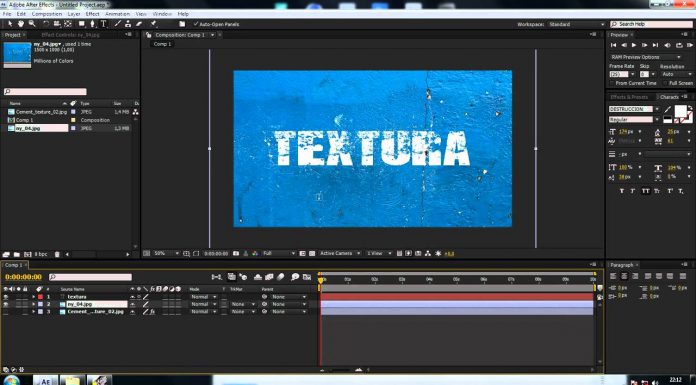
Task: Enable motion blur for timeline layers
Action: tap(281, 277)
